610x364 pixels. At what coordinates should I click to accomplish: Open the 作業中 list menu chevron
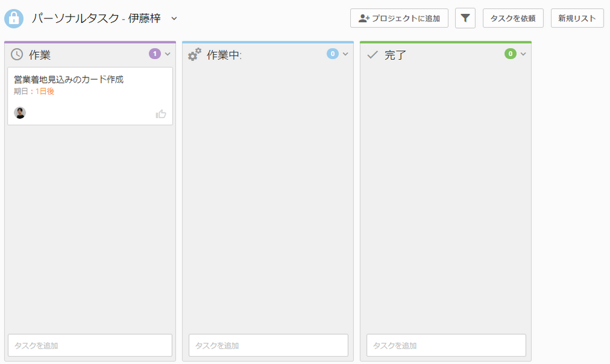tap(346, 54)
